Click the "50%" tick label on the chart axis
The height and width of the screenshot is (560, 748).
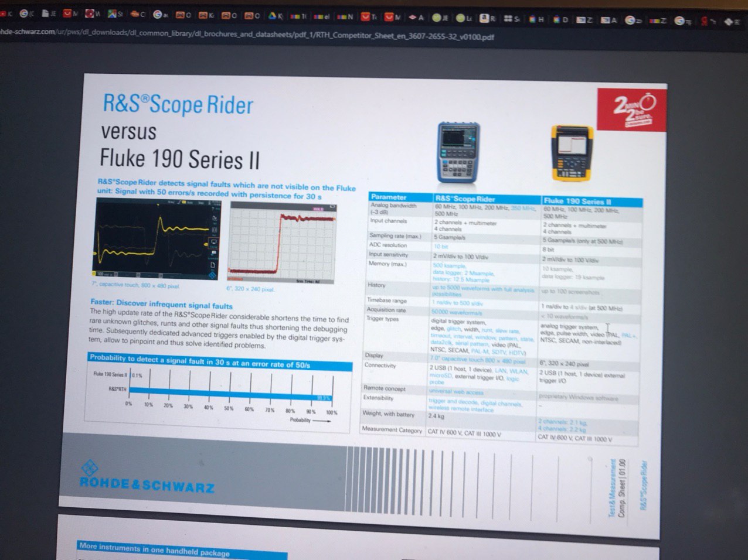click(x=229, y=408)
